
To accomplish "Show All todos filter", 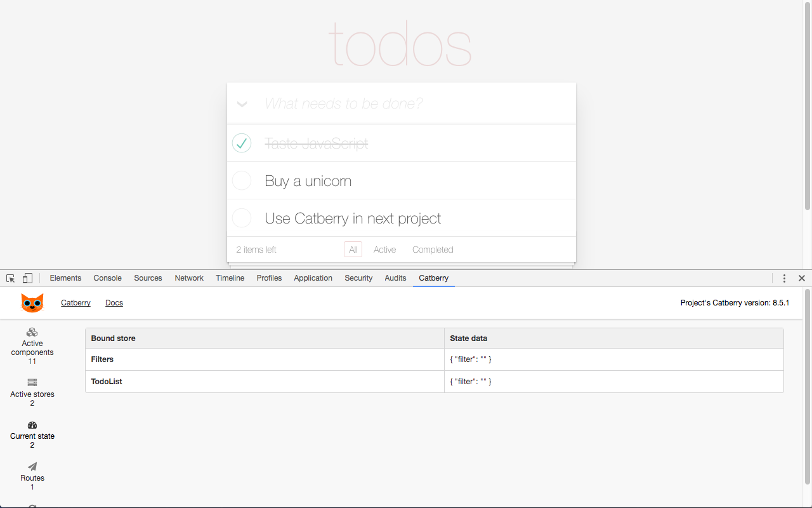I will tap(353, 250).
